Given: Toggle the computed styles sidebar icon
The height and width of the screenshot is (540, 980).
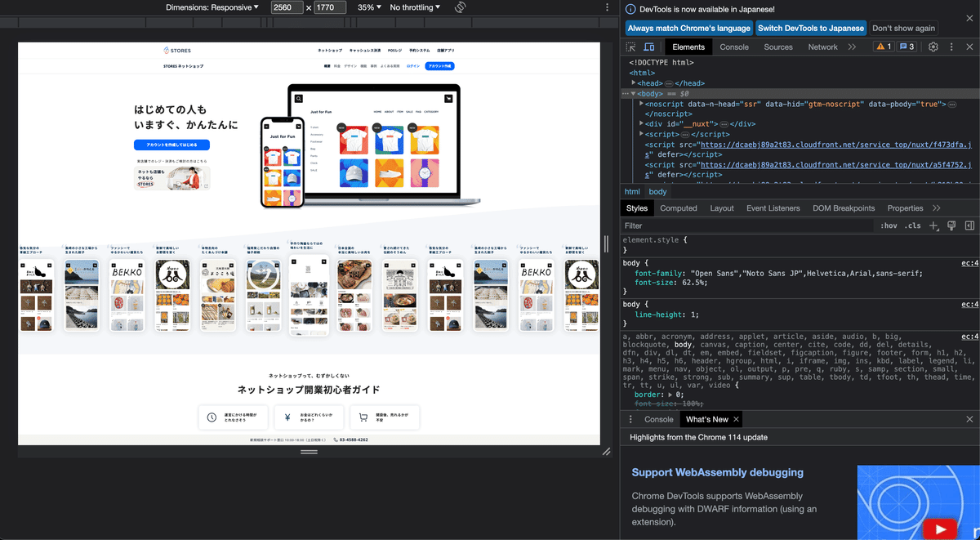Looking at the screenshot, I should click(969, 225).
